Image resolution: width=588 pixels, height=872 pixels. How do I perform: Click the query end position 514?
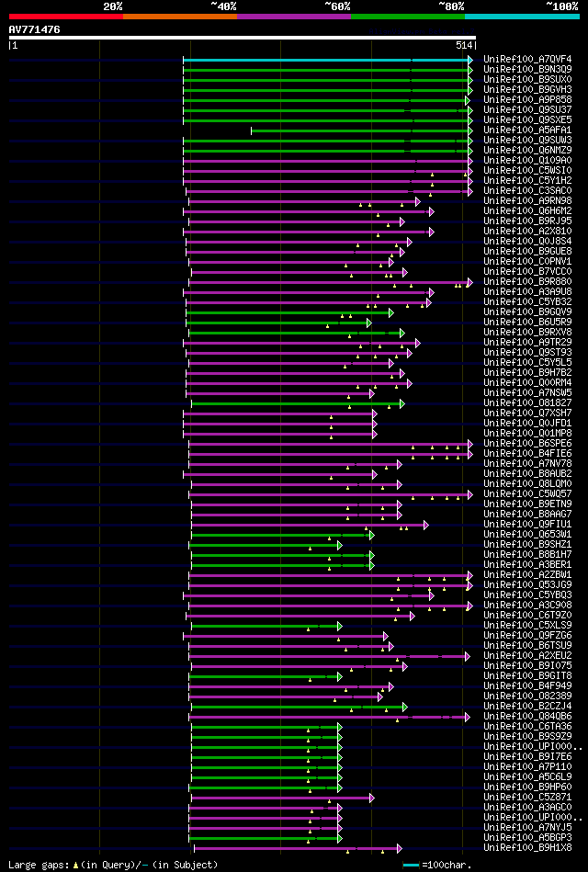(464, 46)
